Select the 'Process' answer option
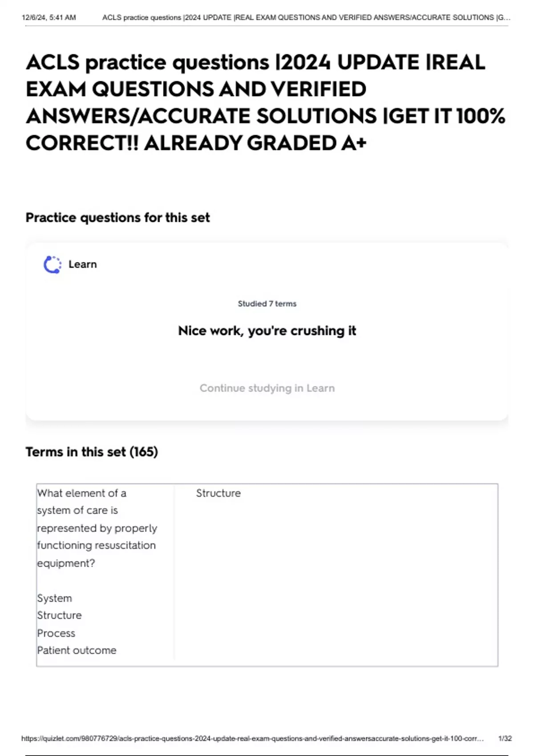This screenshot has height=756, width=534. 56,633
